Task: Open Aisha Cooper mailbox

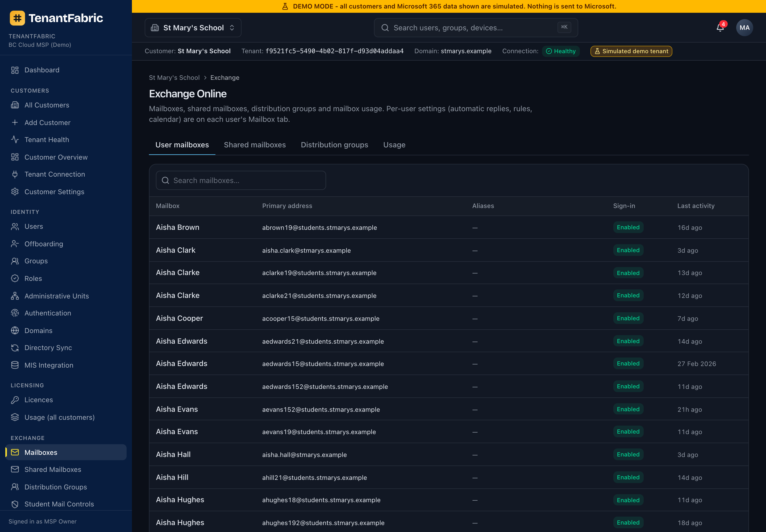Action: [x=449, y=318]
